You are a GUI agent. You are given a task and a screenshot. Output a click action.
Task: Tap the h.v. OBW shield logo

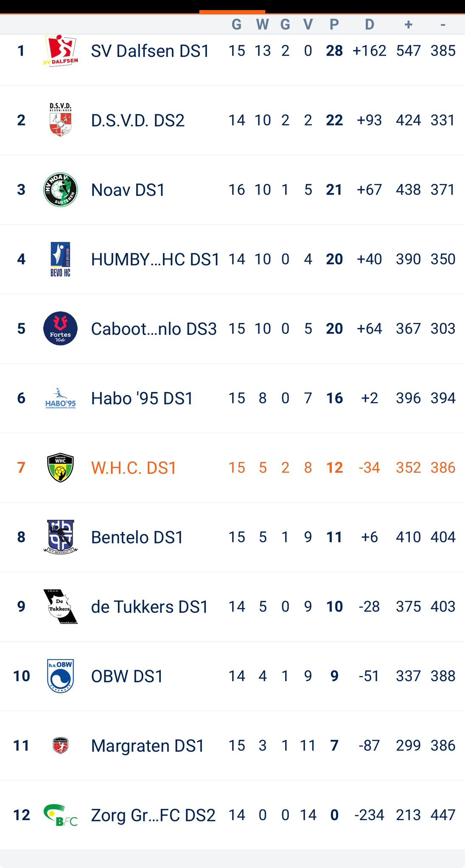[61, 676]
